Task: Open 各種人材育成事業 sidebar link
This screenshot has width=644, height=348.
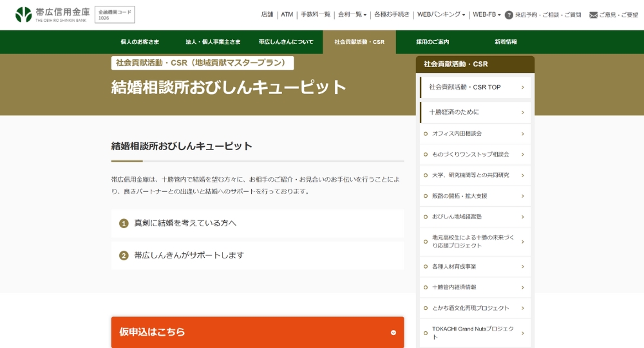Action: coord(475,267)
